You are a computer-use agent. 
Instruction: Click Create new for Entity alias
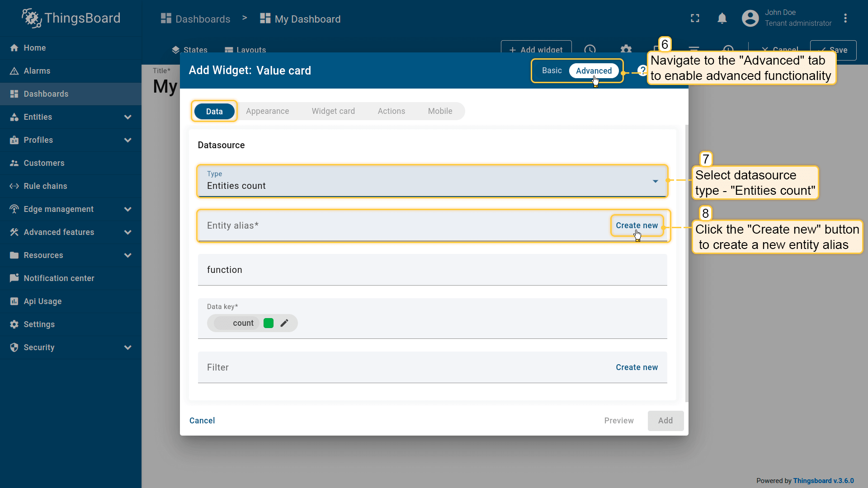click(x=637, y=225)
